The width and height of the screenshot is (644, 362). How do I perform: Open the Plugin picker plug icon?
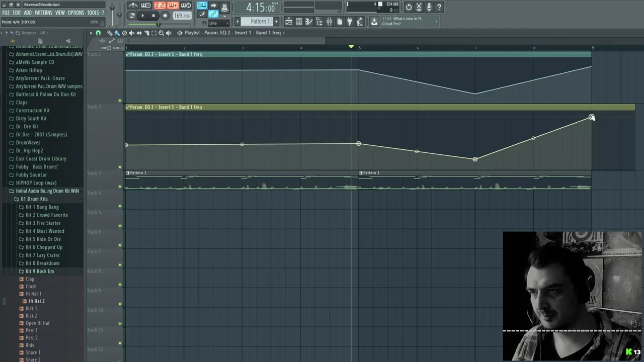[350, 22]
